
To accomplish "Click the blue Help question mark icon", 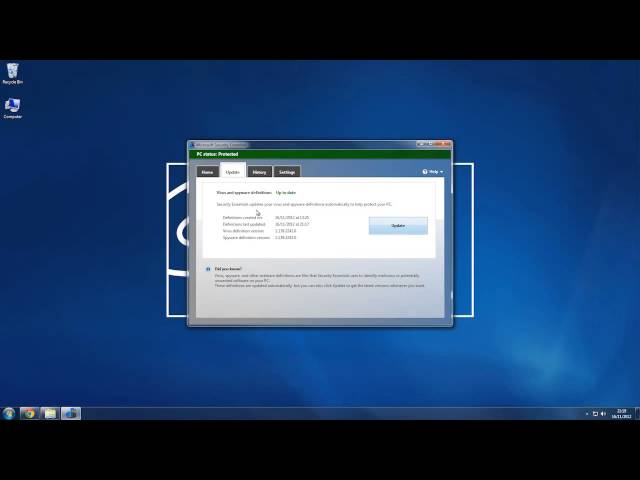I will coord(425,172).
